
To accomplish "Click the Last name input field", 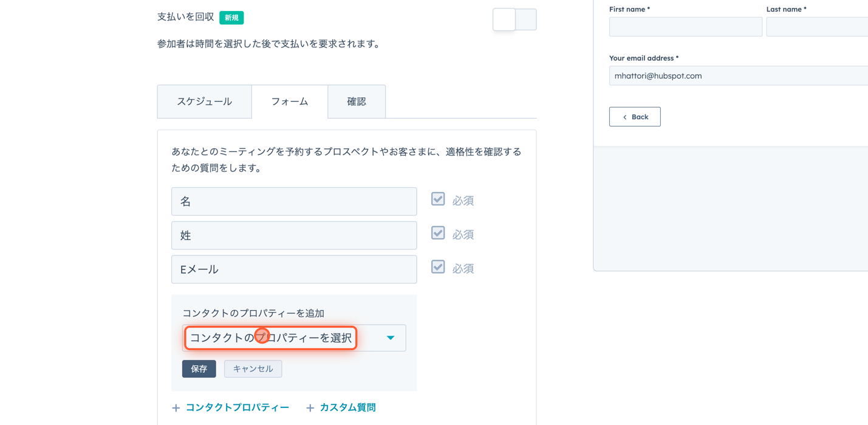I will [x=817, y=27].
